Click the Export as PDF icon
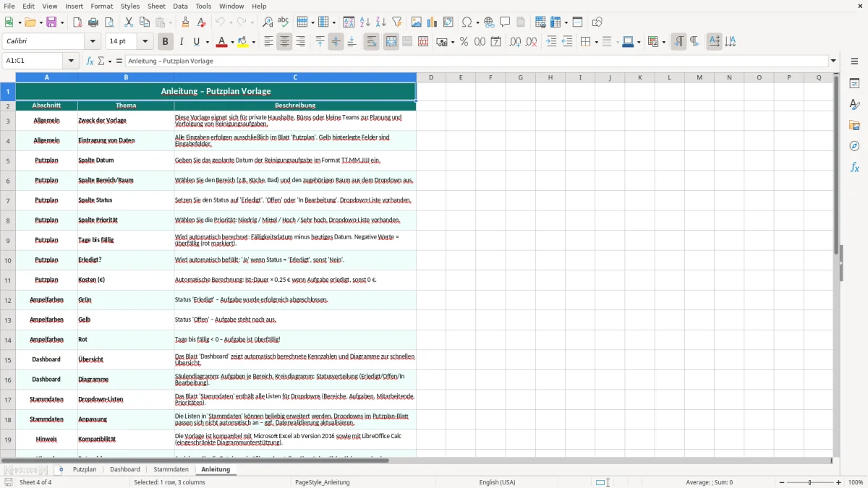Image resolution: width=868 pixels, height=488 pixels. pyautogui.click(x=77, y=22)
